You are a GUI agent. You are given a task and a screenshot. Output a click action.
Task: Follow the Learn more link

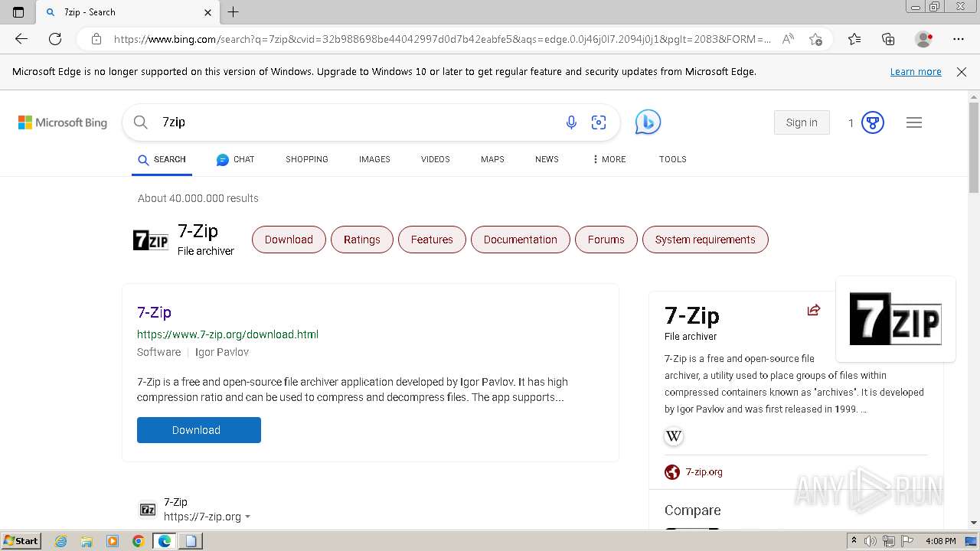point(916,72)
